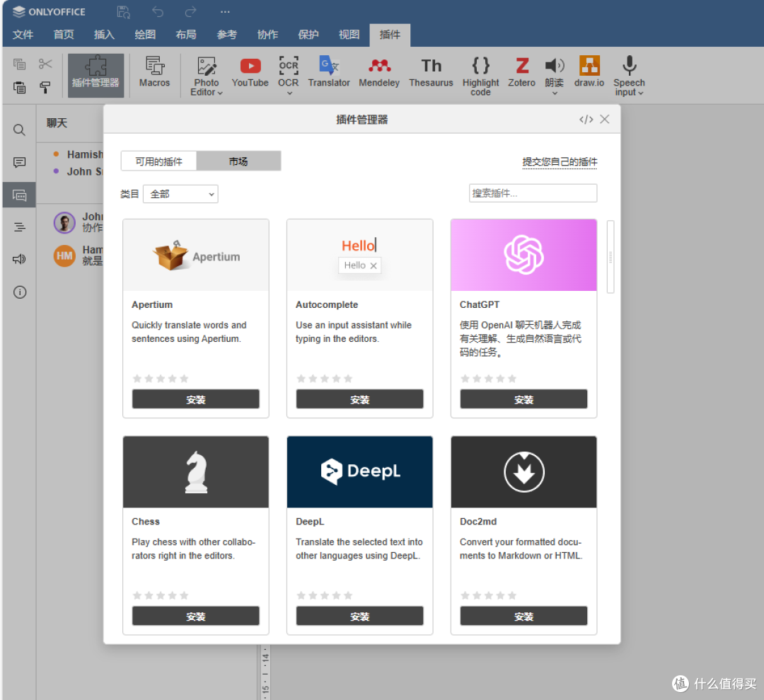Image resolution: width=764 pixels, height=700 pixels.
Task: Open the draw.io plugin
Action: (x=589, y=72)
